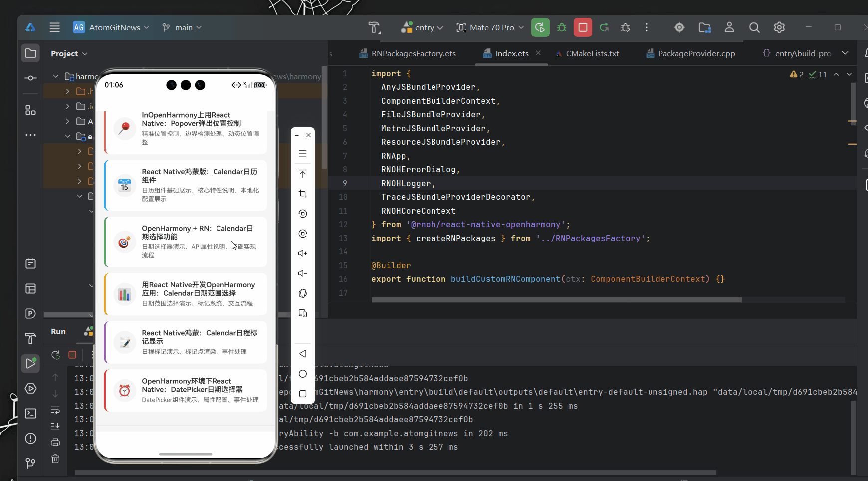Click the Apply Changes reload icon
The width and height of the screenshot is (868, 481).
pos(604,27)
